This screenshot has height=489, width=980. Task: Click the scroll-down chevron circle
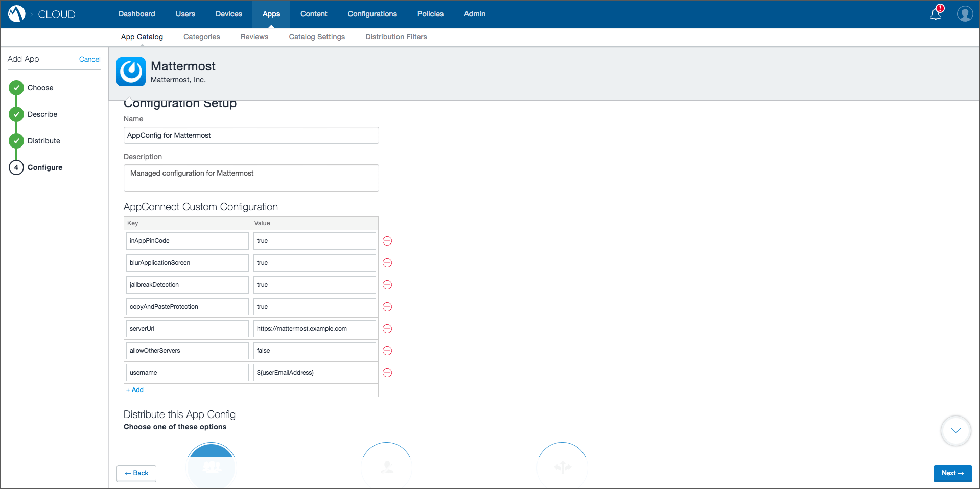click(955, 431)
